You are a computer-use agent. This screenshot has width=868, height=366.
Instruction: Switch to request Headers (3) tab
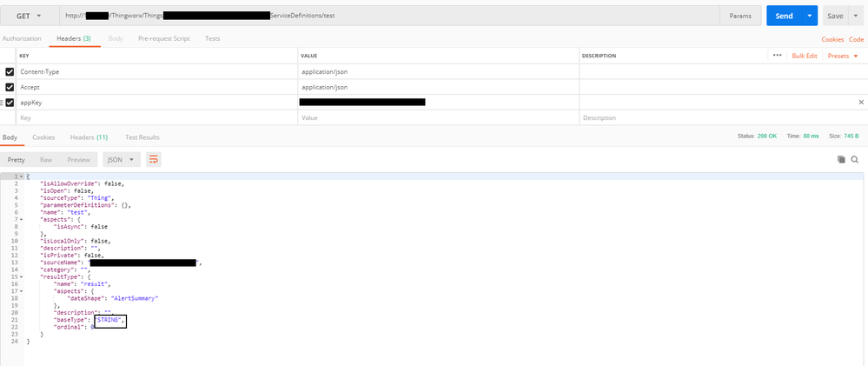tap(74, 39)
